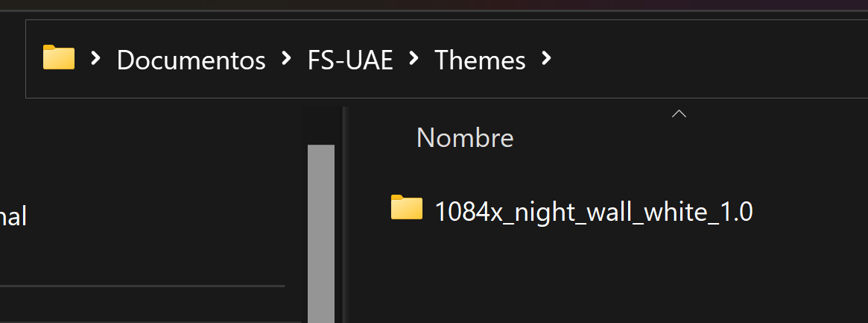Select the 1084x_night_wall_white_1.0 folder name
Image resolution: width=868 pixels, height=323 pixels.
[593, 212]
